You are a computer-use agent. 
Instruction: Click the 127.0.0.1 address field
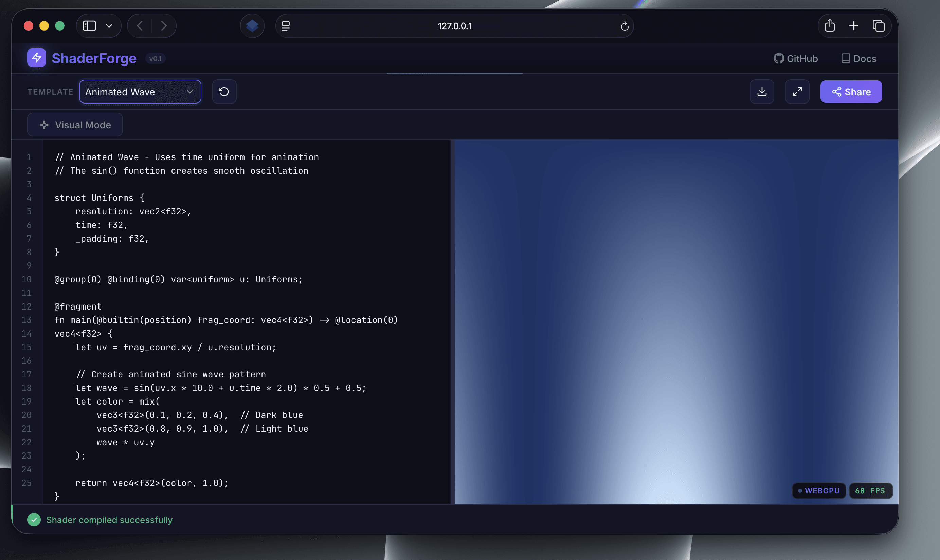click(x=454, y=26)
